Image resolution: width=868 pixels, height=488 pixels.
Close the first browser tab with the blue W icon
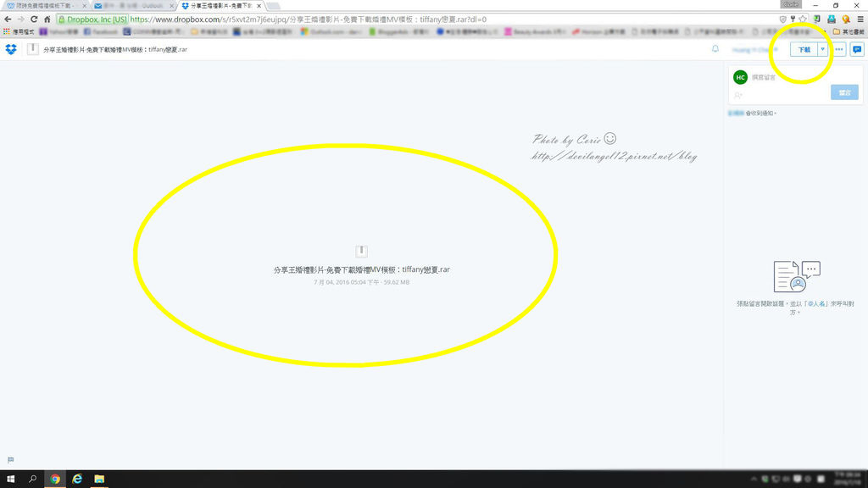point(84,6)
